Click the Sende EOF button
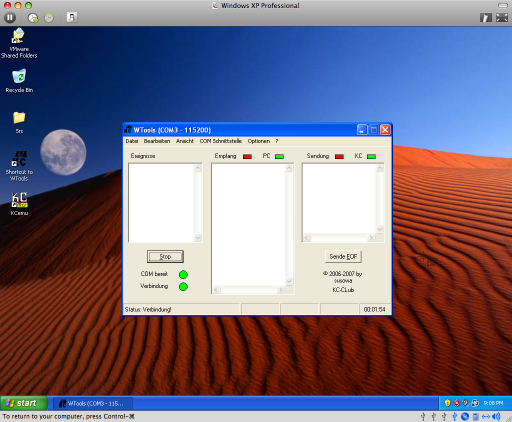Screen dimensions: 512x422 (x=343, y=256)
